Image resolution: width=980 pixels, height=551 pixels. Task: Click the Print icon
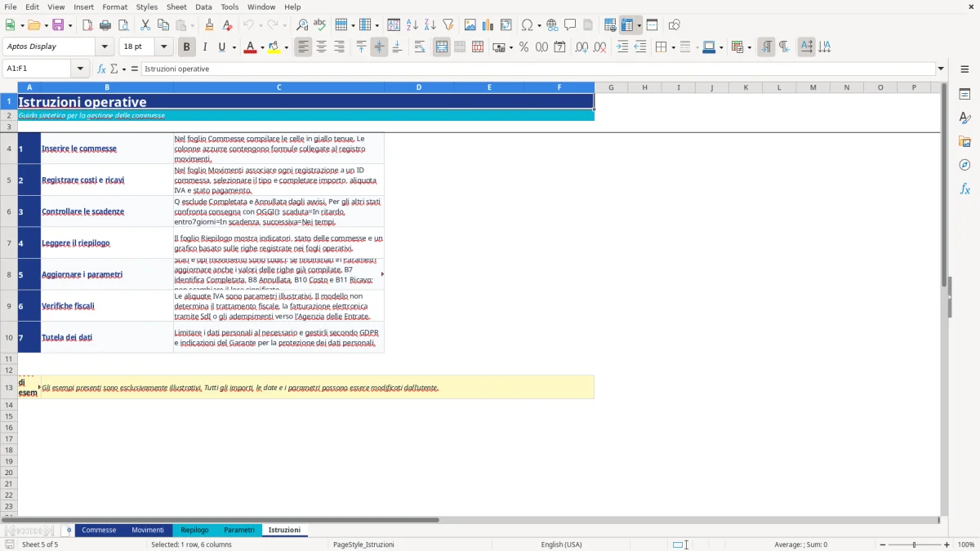point(105,25)
